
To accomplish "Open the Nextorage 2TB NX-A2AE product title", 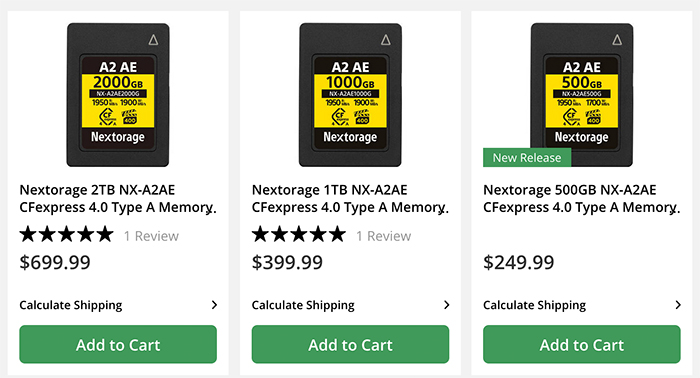I will [x=118, y=199].
